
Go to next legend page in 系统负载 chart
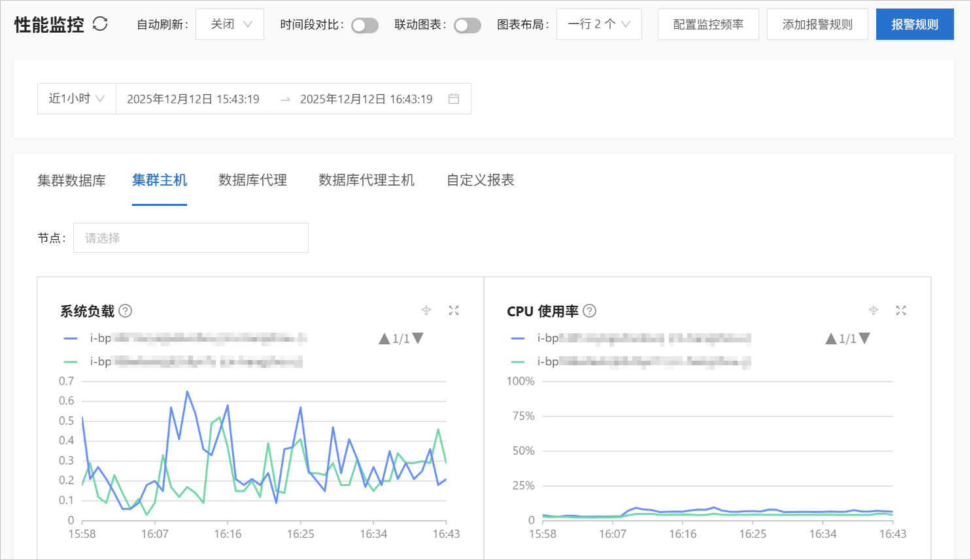coord(418,338)
